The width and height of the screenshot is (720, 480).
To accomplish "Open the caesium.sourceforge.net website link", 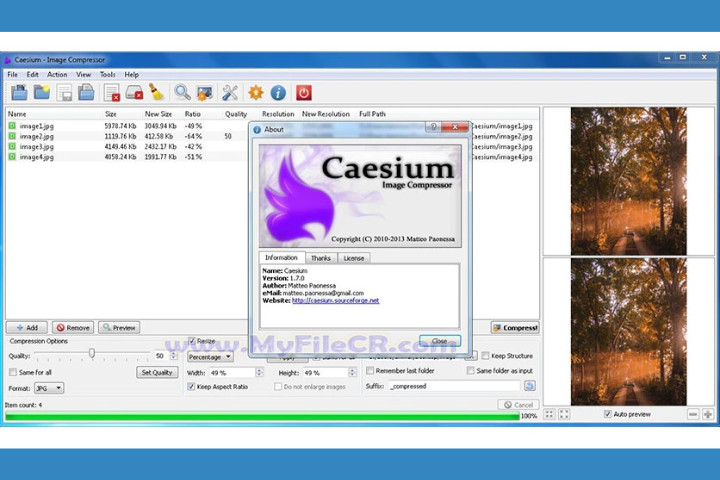I will pos(336,300).
